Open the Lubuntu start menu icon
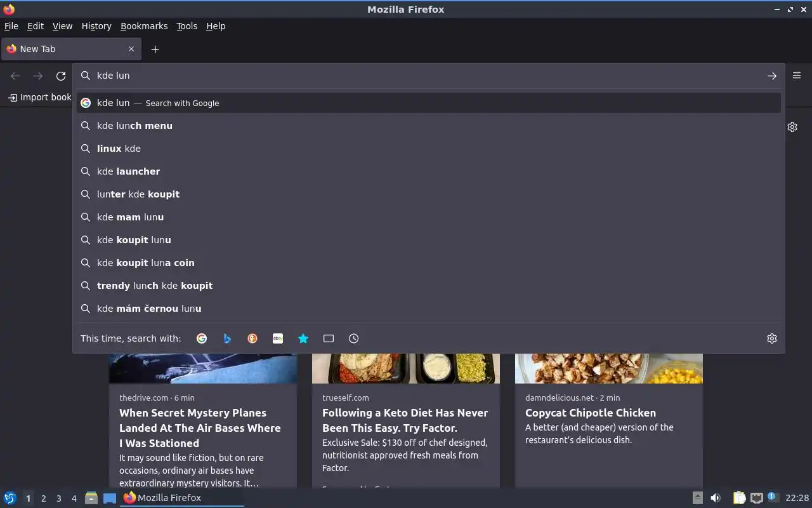This screenshot has width=812, height=508. click(x=10, y=498)
